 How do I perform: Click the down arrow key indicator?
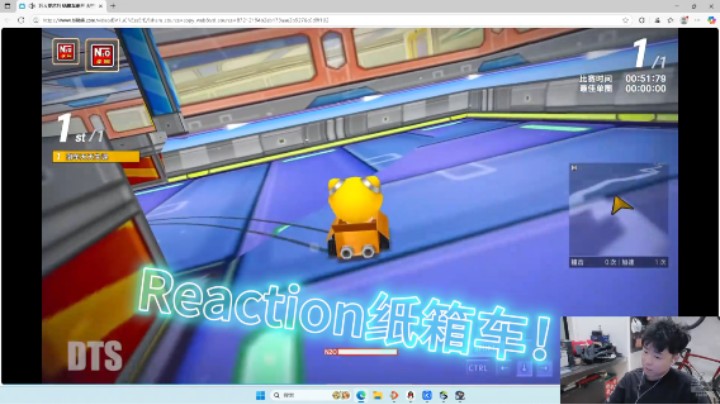tap(524, 368)
